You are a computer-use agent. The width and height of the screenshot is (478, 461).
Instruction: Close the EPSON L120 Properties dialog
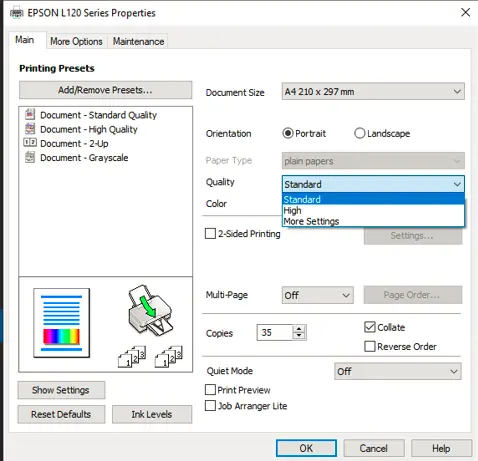pyautogui.click(x=465, y=13)
